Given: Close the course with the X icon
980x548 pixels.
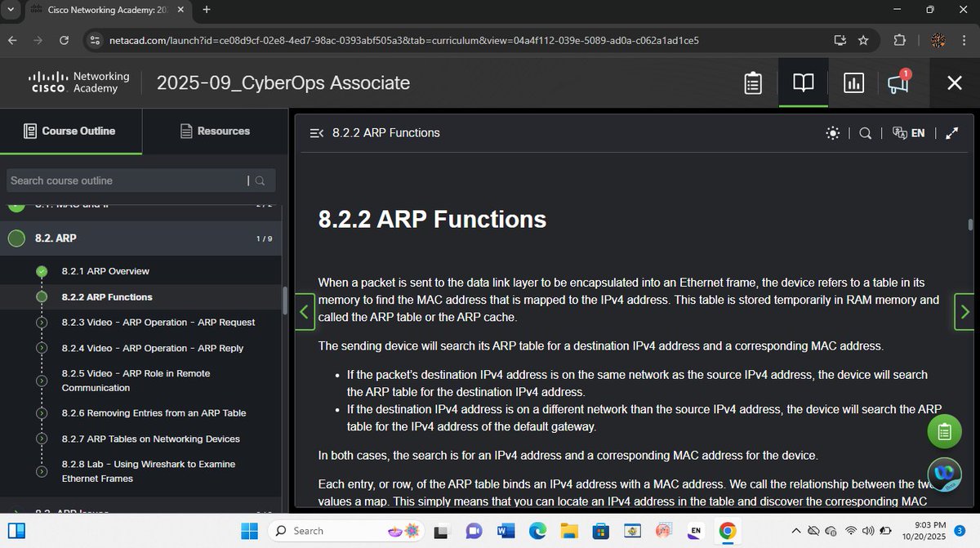Looking at the screenshot, I should [x=954, y=82].
